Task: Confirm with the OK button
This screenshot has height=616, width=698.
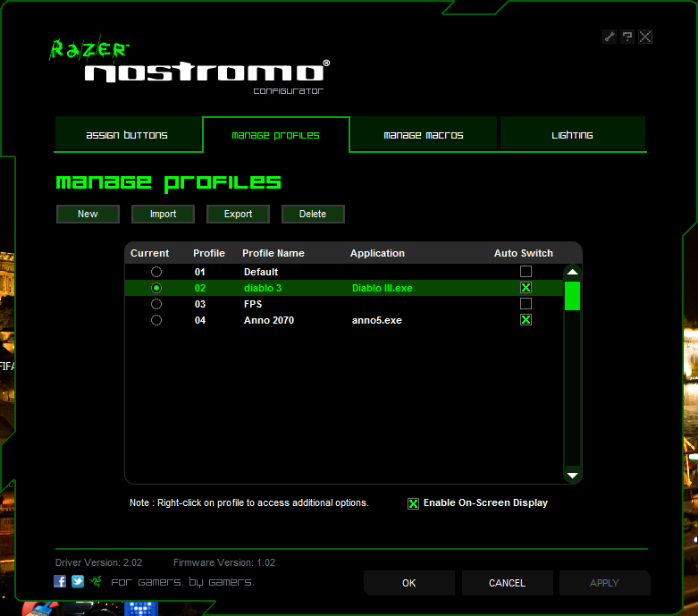Action: click(409, 583)
